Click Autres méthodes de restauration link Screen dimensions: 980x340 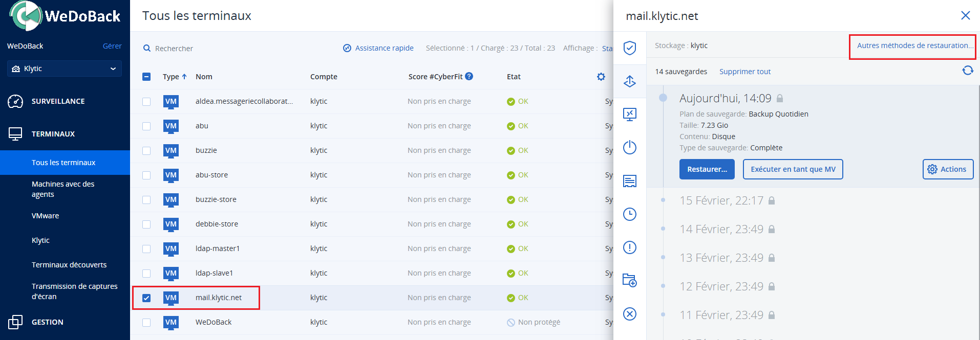tap(915, 46)
